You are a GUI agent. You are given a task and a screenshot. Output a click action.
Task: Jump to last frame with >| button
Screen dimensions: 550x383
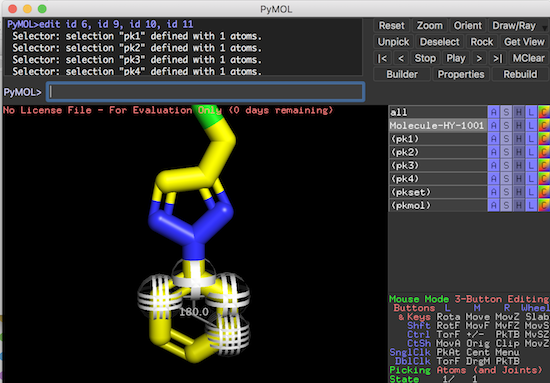pos(498,58)
